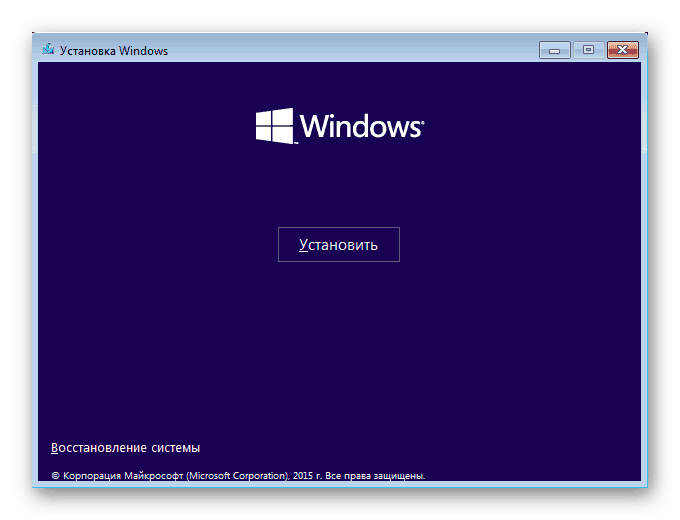This screenshot has height=520, width=680.
Task: Close the Установка Windows dialog
Action: pos(623,50)
